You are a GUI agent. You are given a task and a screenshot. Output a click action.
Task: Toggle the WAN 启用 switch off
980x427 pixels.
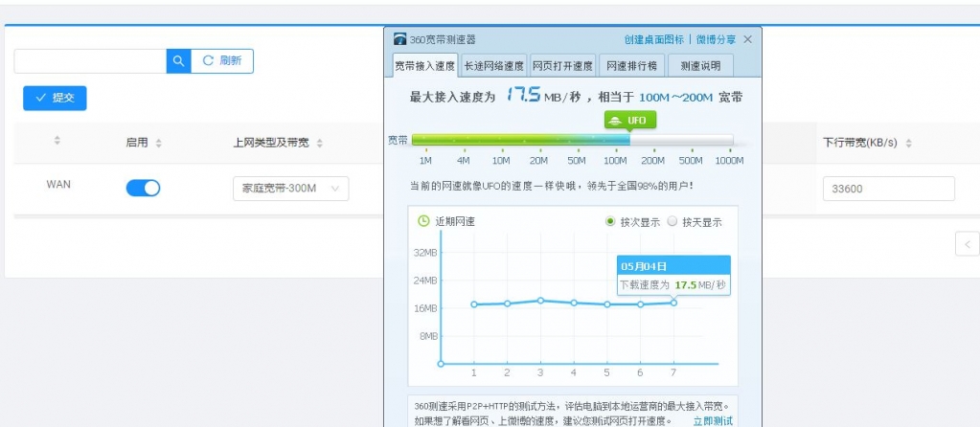[143, 188]
